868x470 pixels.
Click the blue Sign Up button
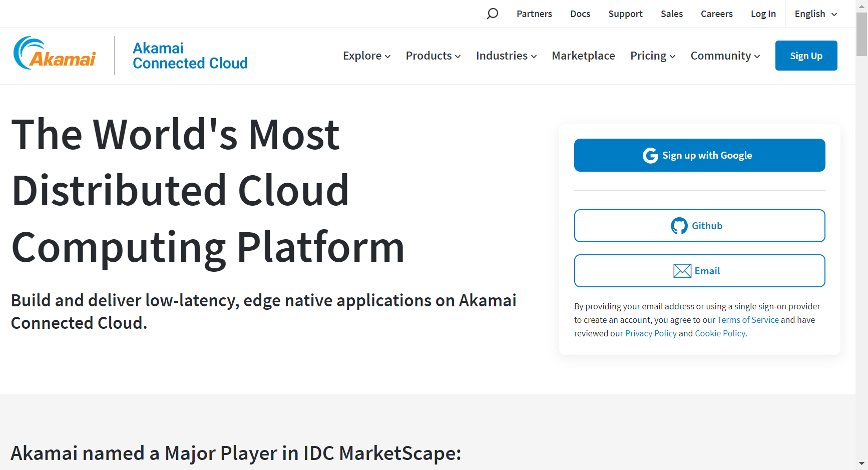(x=806, y=56)
